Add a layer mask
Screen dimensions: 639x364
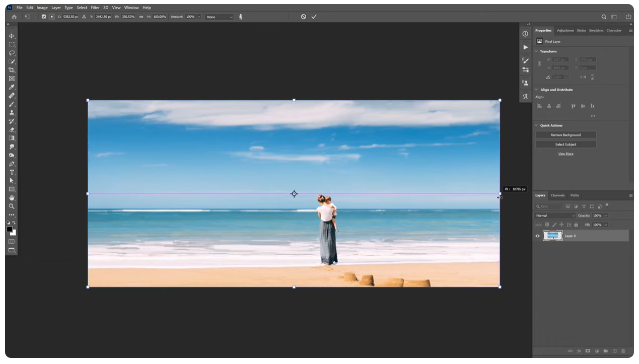[588, 351]
